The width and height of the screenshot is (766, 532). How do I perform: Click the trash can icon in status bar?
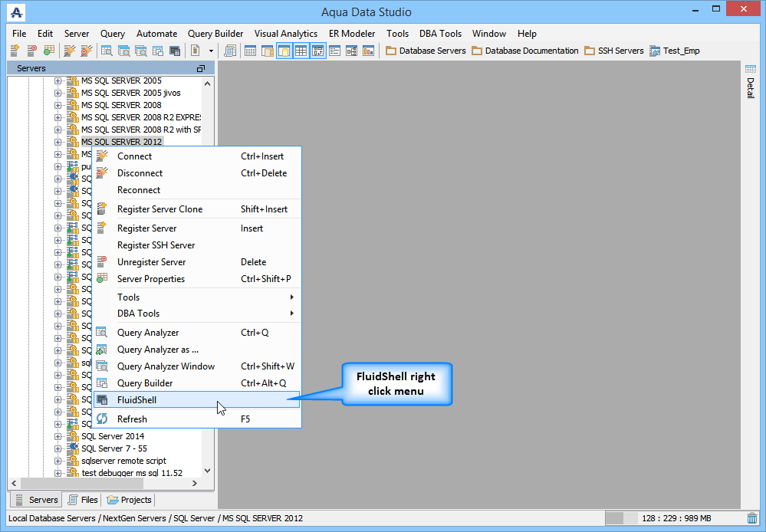tap(752, 518)
